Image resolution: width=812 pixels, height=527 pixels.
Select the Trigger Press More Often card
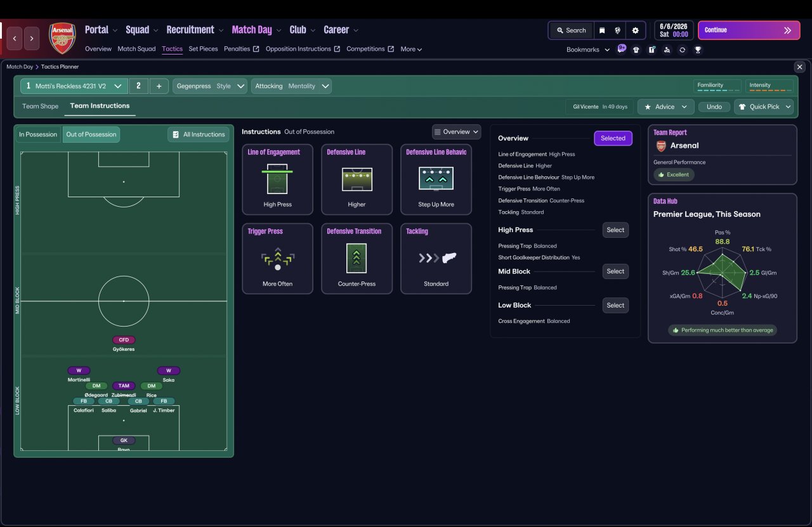[277, 258]
